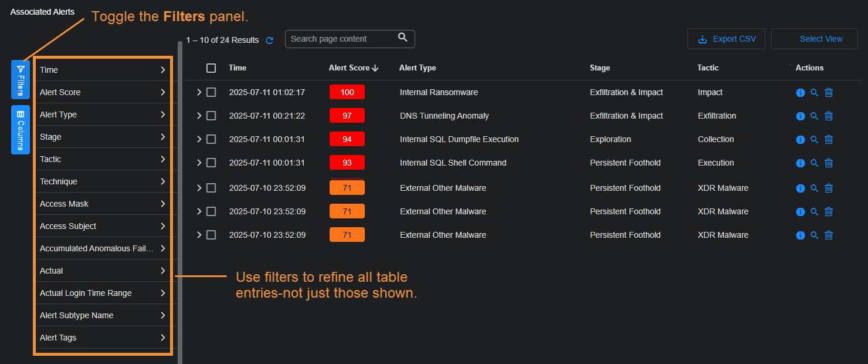The width and height of the screenshot is (868, 364).
Task: Export results with Export CSV button
Action: coord(727,39)
